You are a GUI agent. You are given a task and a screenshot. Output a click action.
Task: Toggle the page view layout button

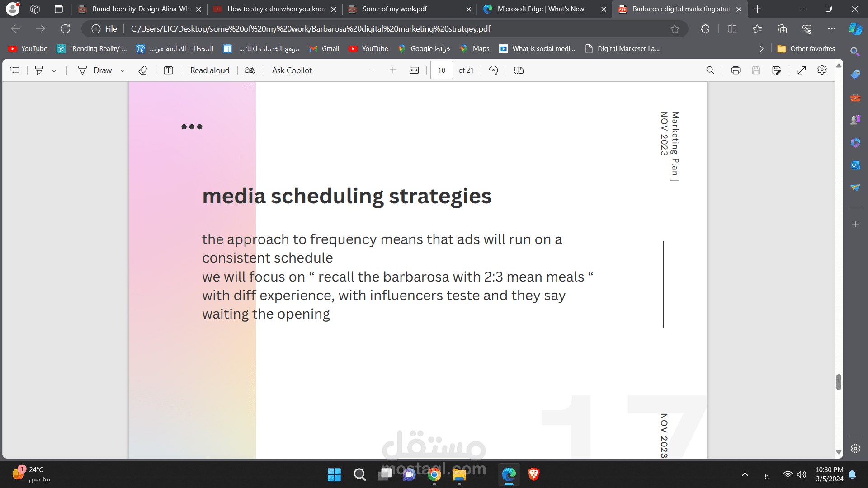pos(519,70)
